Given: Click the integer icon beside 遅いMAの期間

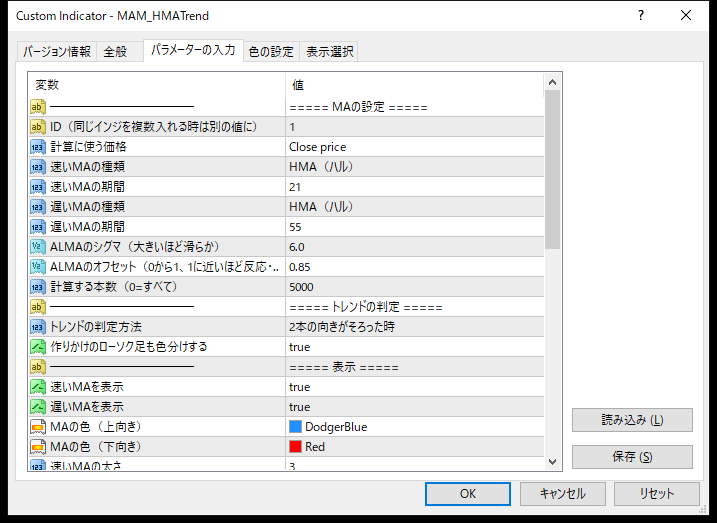Looking at the screenshot, I should pos(38,227).
